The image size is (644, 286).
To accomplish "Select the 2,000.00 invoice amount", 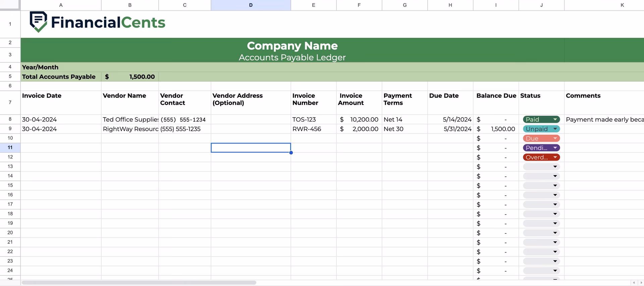I will pyautogui.click(x=359, y=129).
